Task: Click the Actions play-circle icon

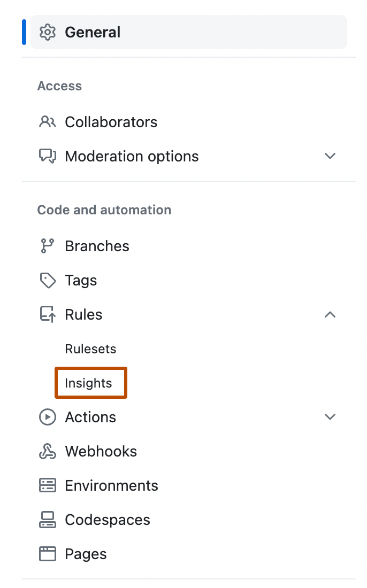Action: [48, 417]
